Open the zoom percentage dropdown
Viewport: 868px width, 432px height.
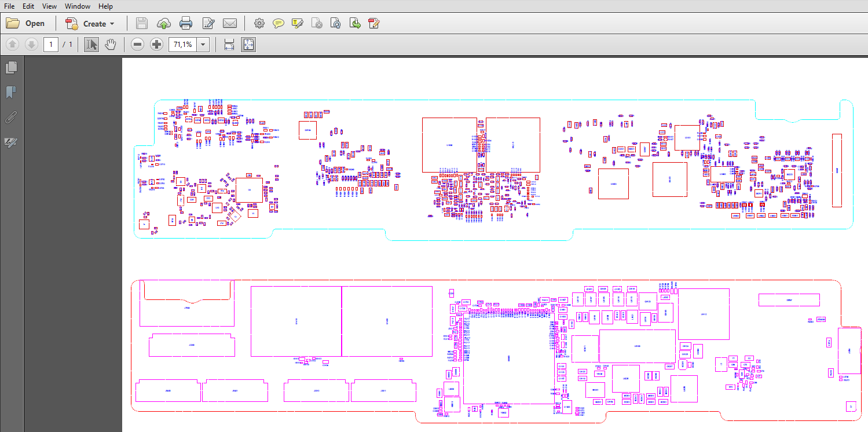tap(203, 45)
